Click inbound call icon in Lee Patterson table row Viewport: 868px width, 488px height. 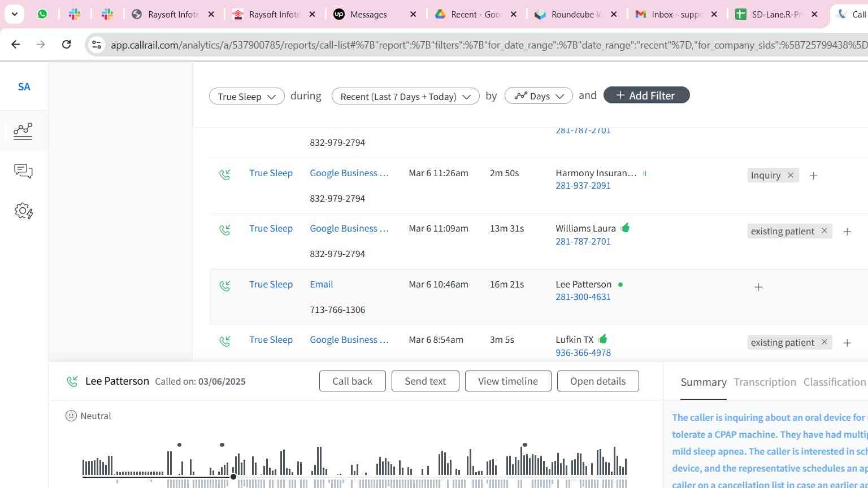225,286
